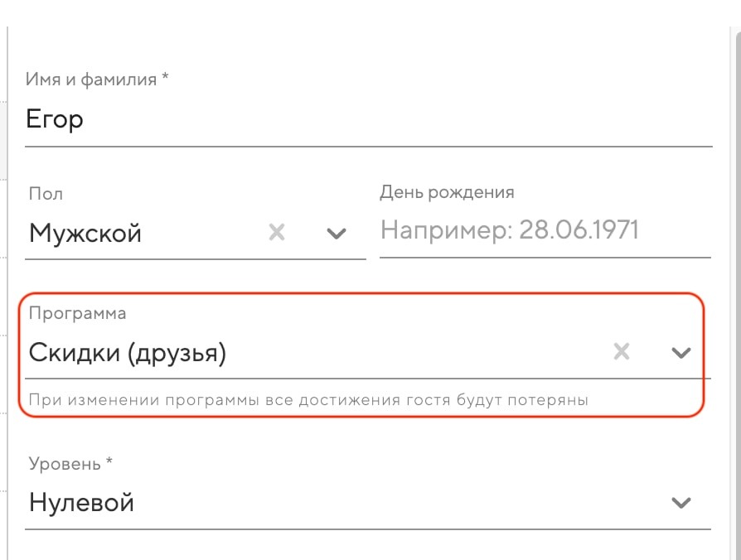Click the Нулевой level value
Viewport: 741px width, 560px height.
81,503
